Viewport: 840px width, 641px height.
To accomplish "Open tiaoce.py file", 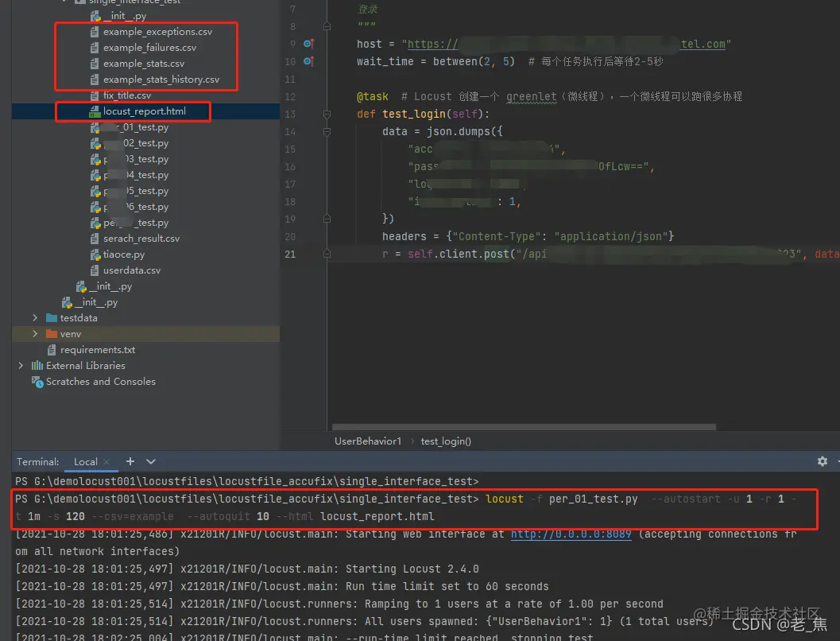I will point(124,254).
